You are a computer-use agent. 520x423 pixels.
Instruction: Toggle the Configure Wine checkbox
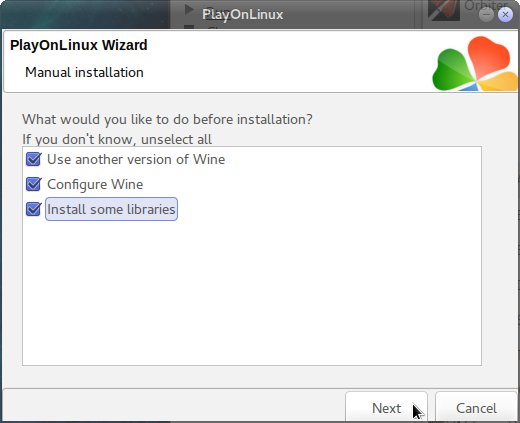pyautogui.click(x=34, y=184)
